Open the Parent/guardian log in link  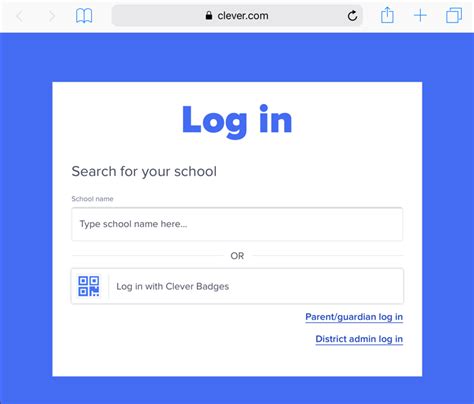354,317
